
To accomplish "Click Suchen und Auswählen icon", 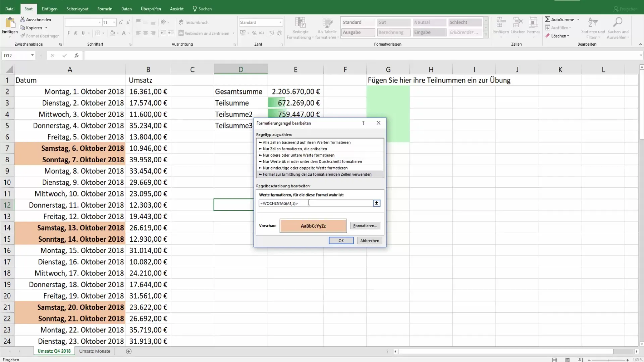I will 618,22.
